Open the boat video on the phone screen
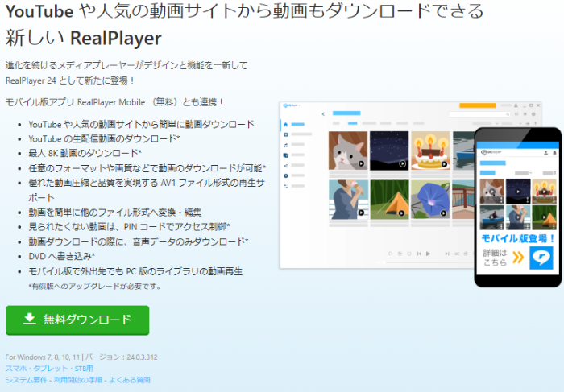The image size is (564, 392). 492,217
